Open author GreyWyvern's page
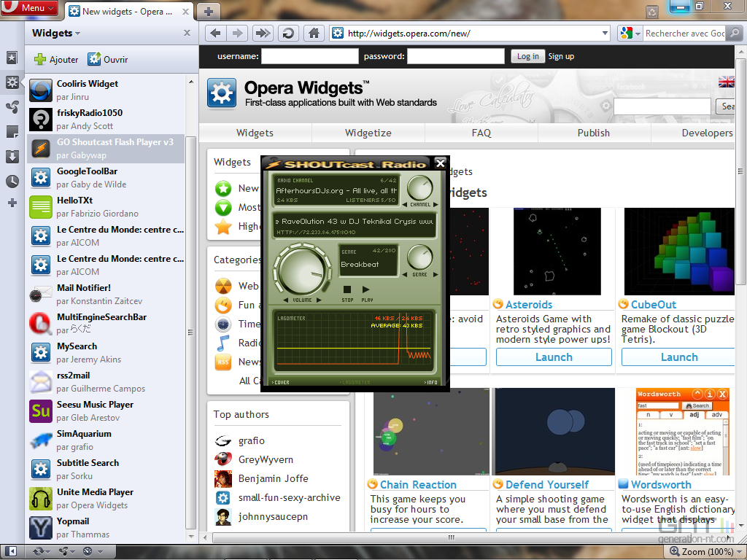Image resolution: width=747 pixels, height=560 pixels. click(x=266, y=459)
